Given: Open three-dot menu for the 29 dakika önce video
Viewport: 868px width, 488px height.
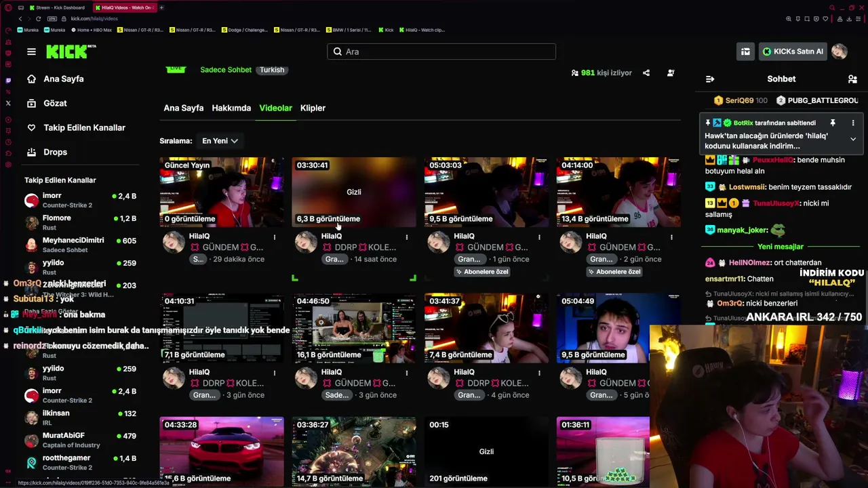Looking at the screenshot, I should coord(274,237).
